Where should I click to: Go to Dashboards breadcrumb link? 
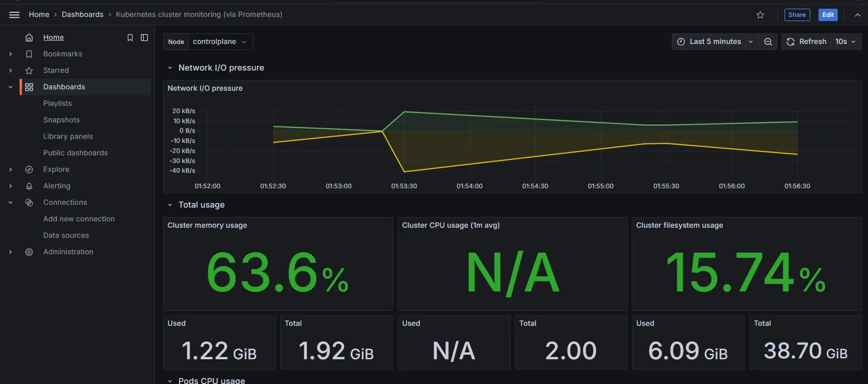82,15
